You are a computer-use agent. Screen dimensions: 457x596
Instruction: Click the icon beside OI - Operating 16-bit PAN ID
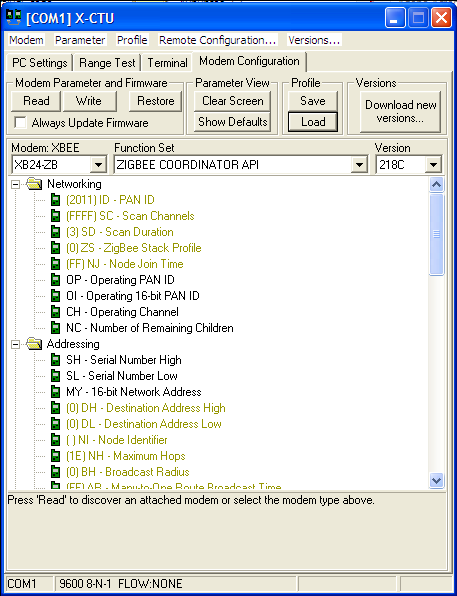[x=56, y=296]
